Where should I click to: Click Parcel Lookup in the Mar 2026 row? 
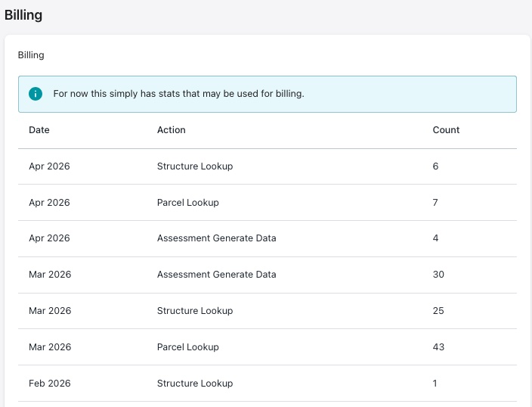[188, 347]
